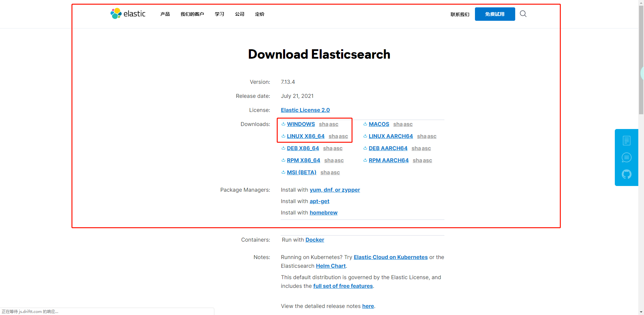Viewport: 644px width, 315px height.
Task: Click the Elastic logo
Action: (128, 14)
